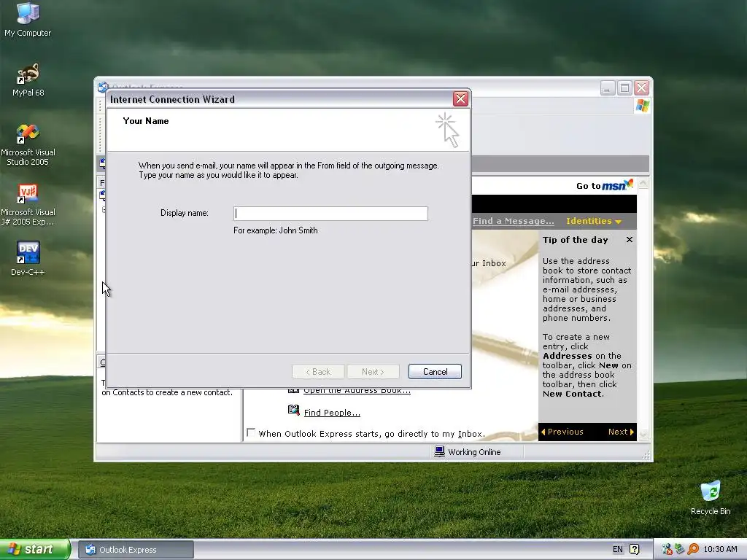Click the taskbar clock showing 10:30 AM

[720, 550]
